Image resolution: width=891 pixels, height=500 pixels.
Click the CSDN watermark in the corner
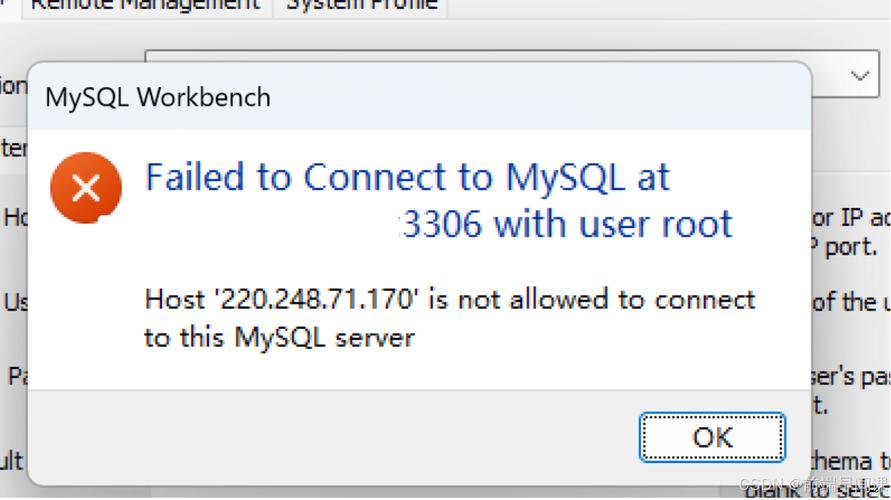click(x=812, y=485)
